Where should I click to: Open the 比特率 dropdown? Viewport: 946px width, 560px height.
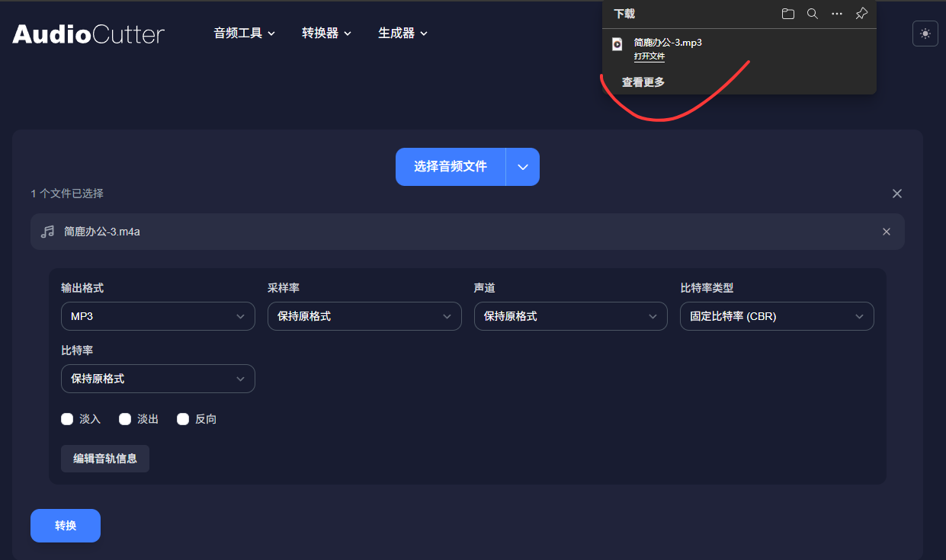tap(158, 379)
